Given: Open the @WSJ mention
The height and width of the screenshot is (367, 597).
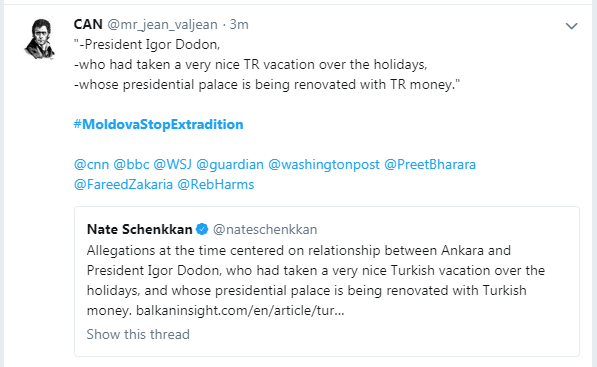Looking at the screenshot, I should (x=172, y=164).
